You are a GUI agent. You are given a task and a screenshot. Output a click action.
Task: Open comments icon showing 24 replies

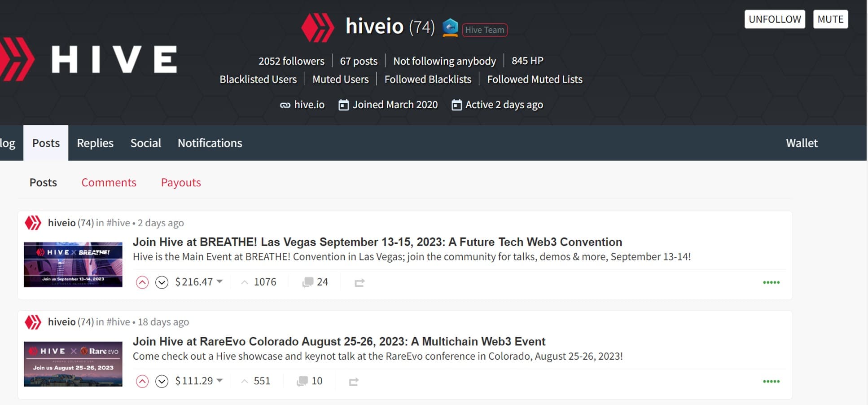[x=307, y=282]
